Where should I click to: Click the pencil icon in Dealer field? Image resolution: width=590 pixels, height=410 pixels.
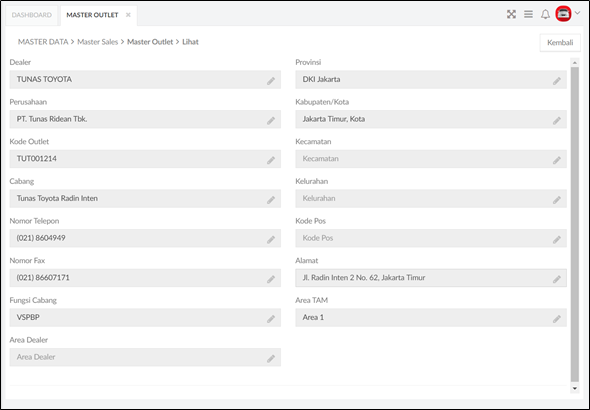(x=271, y=81)
